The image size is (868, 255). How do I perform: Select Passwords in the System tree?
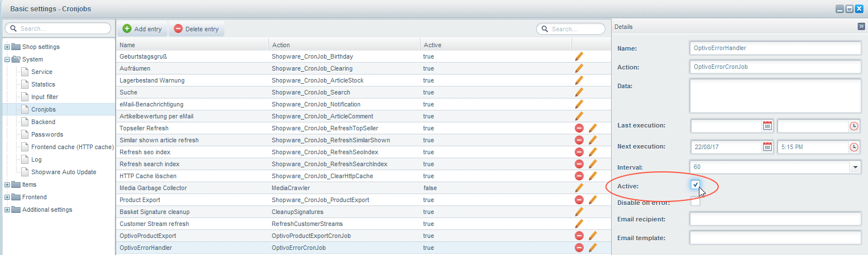(47, 134)
